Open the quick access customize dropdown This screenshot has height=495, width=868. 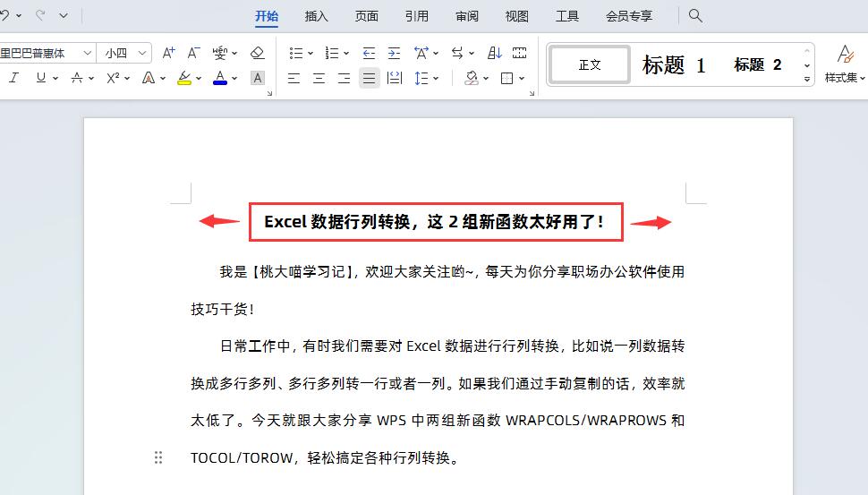64,15
